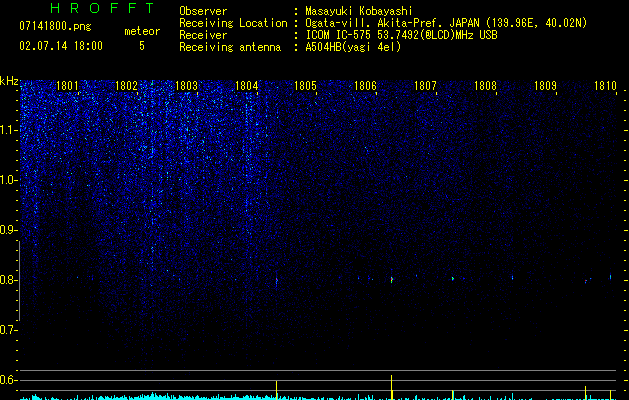Click the meteor count 5
The image size is (629, 400).
[x=142, y=46]
